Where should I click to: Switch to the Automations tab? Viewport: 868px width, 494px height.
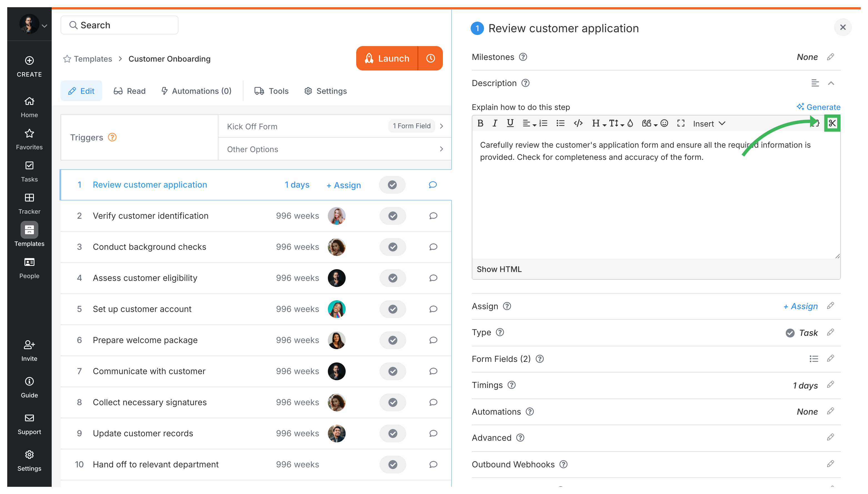click(x=196, y=90)
